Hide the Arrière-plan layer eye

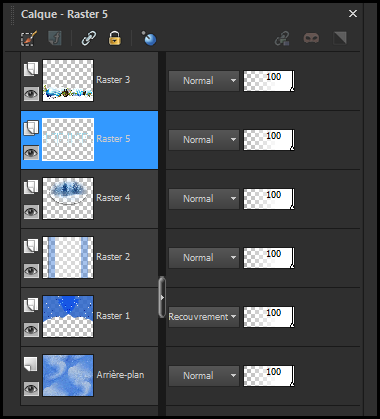[31, 389]
